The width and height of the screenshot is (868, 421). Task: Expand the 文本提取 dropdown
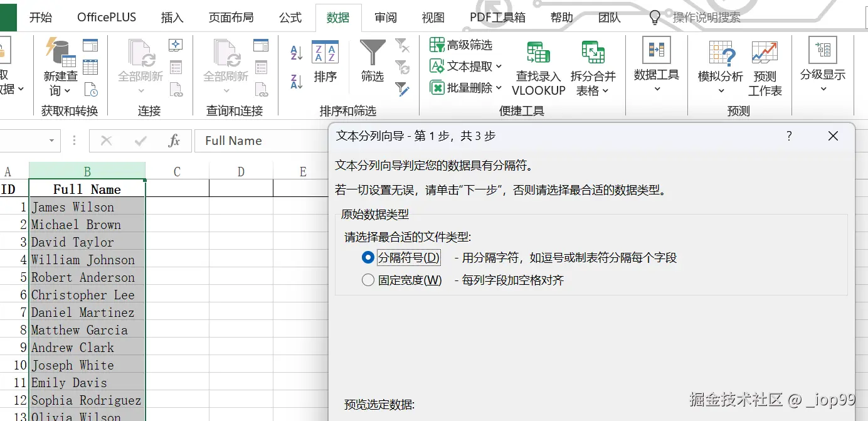click(499, 66)
